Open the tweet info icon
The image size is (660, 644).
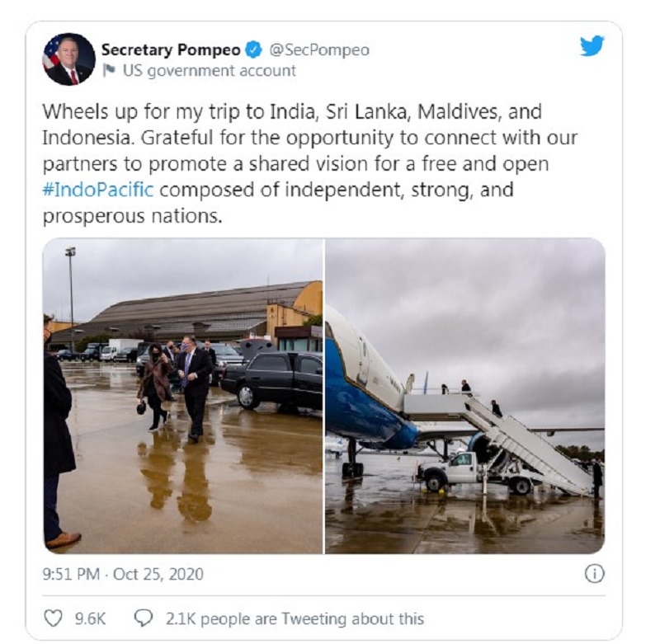pyautogui.click(x=595, y=574)
